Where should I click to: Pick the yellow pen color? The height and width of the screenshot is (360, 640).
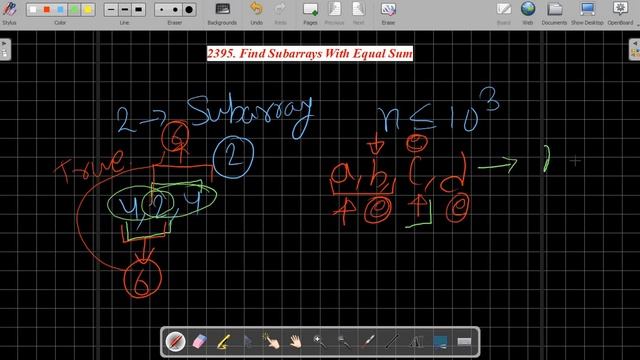(x=88, y=9)
